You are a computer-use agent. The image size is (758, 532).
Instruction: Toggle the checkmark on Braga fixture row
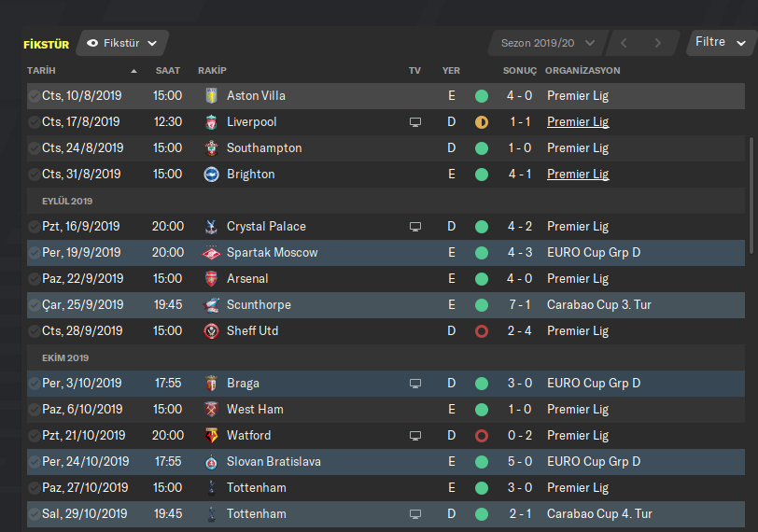tap(35, 384)
